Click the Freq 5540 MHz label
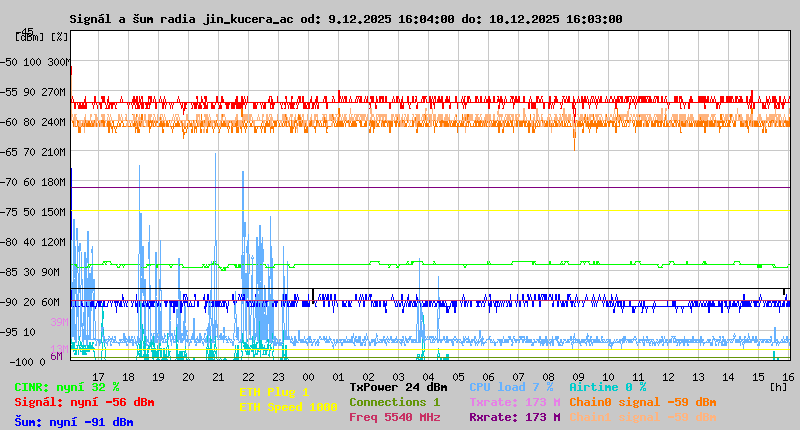The width and height of the screenshot is (800, 430). point(394,417)
